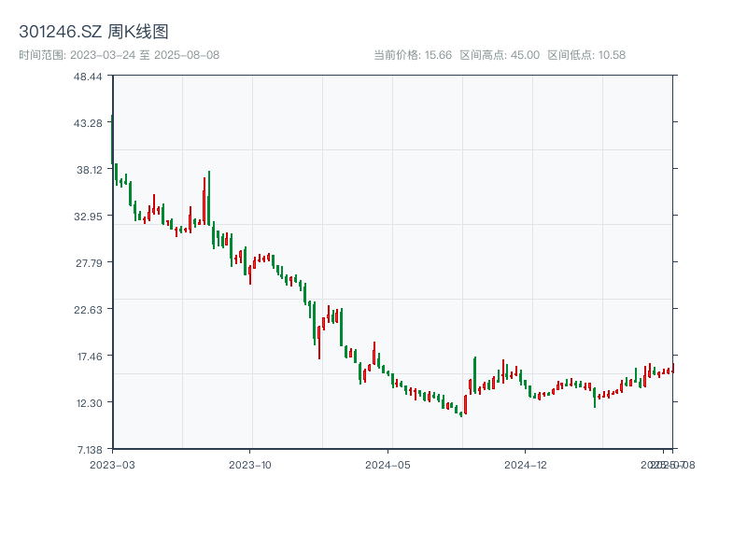747x560 pixels.
Task: Click the 48.44 y-axis label
Action: [x=90, y=76]
